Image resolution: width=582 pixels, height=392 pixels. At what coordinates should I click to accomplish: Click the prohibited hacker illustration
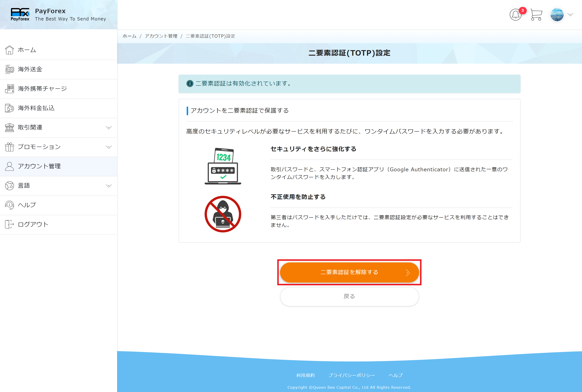(x=223, y=214)
